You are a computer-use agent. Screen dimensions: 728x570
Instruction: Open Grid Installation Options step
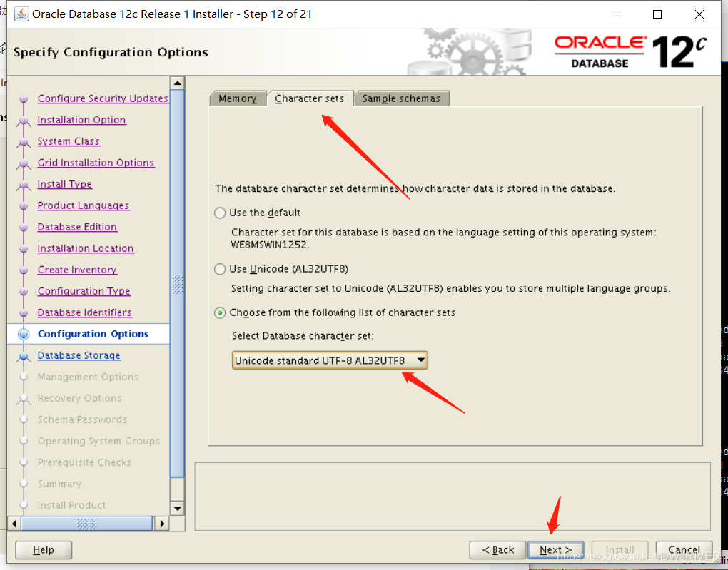[96, 163]
